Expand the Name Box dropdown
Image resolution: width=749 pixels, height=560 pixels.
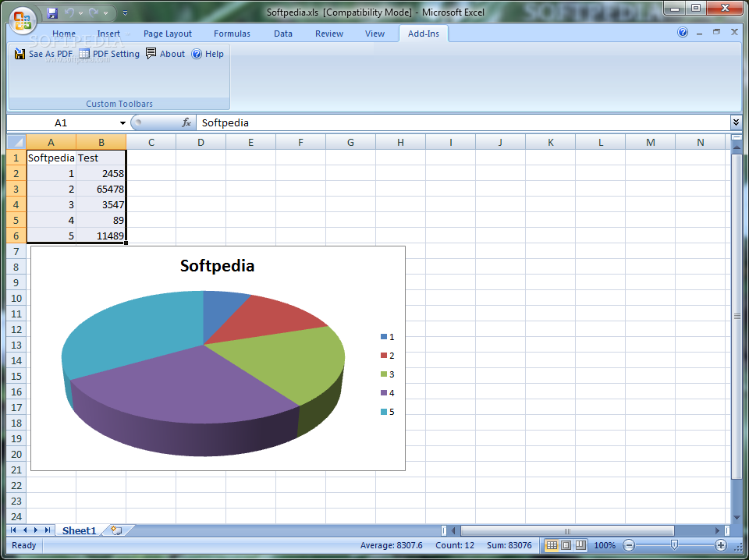click(x=122, y=122)
